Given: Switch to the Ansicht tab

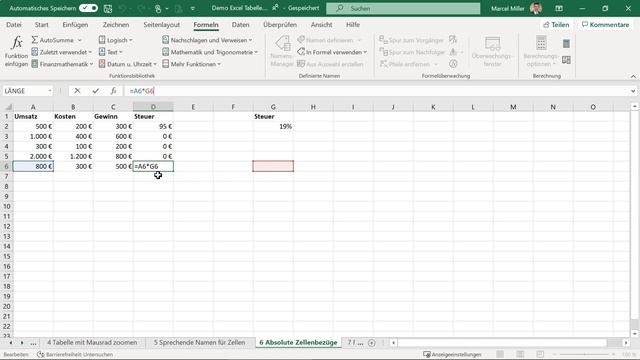Looking at the screenshot, I should pos(321,25).
